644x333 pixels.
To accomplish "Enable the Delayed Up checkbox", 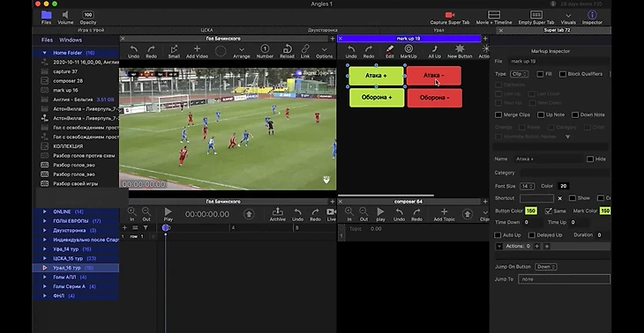I will click(531, 235).
